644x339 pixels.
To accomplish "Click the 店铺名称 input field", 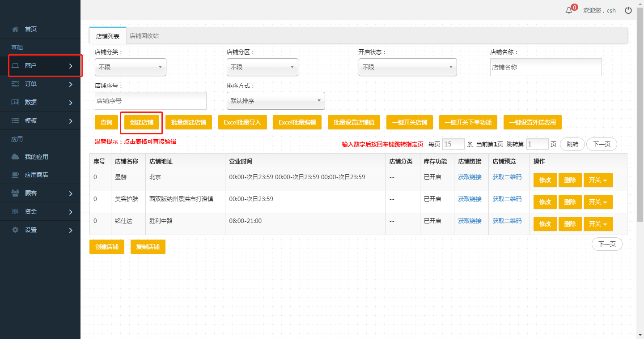I will click(x=546, y=67).
